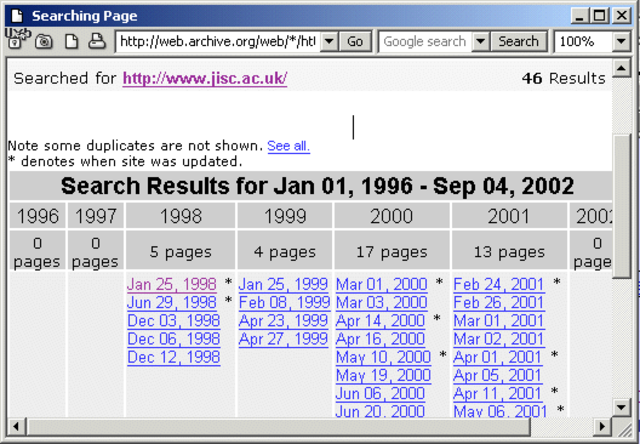640x444 pixels.
Task: Click into the web.archive.org address field
Action: click(x=218, y=42)
